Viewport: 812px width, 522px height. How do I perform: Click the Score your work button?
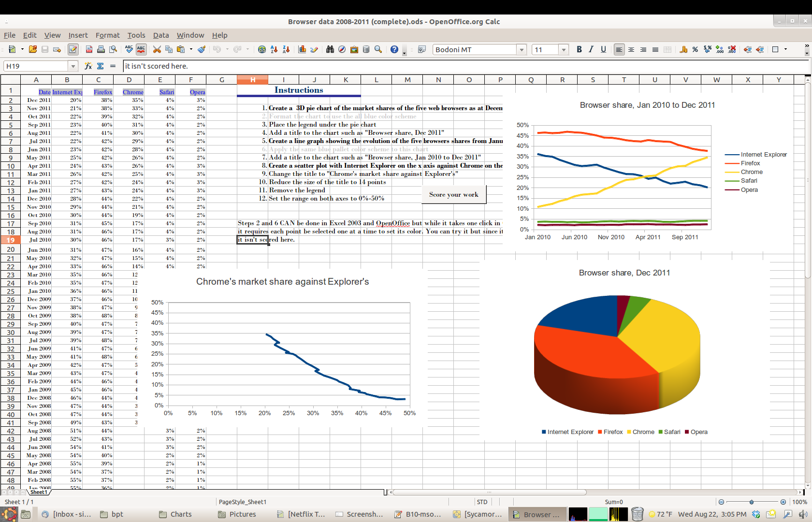[x=454, y=194]
